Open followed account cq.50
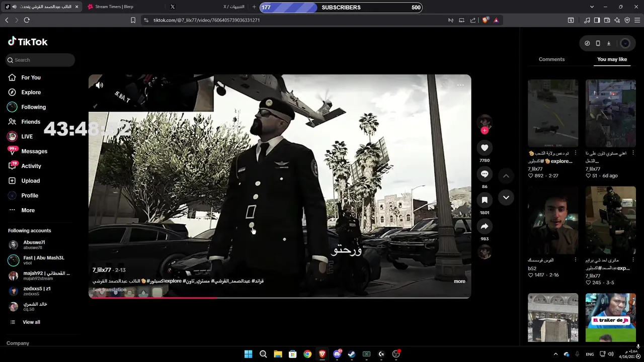 pyautogui.click(x=40, y=306)
